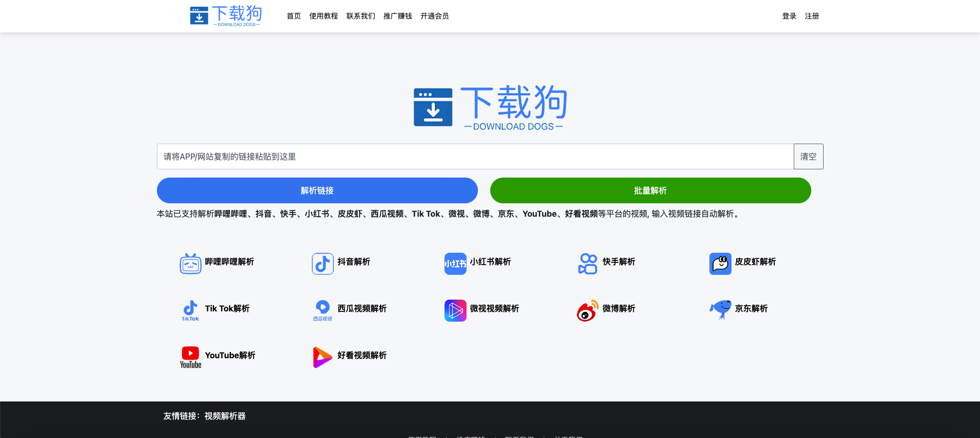This screenshot has width=980, height=438.
Task: Click the YouTube red icon
Action: click(190, 357)
